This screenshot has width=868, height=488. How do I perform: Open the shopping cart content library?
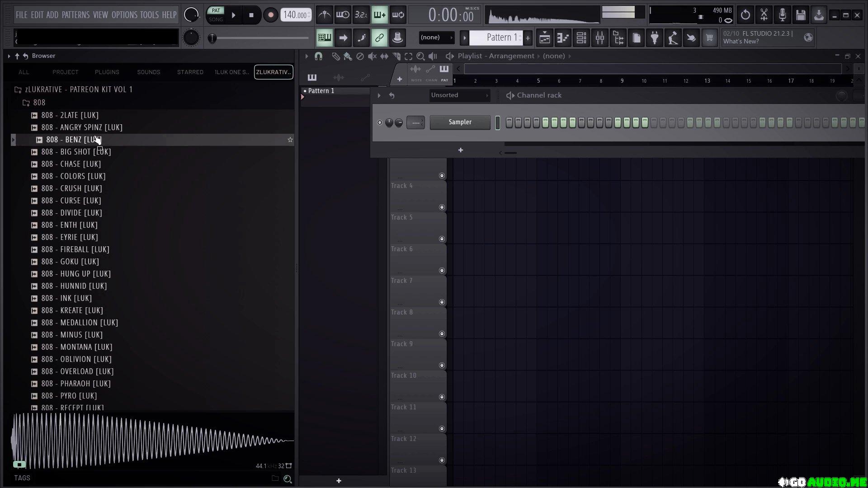(x=710, y=38)
